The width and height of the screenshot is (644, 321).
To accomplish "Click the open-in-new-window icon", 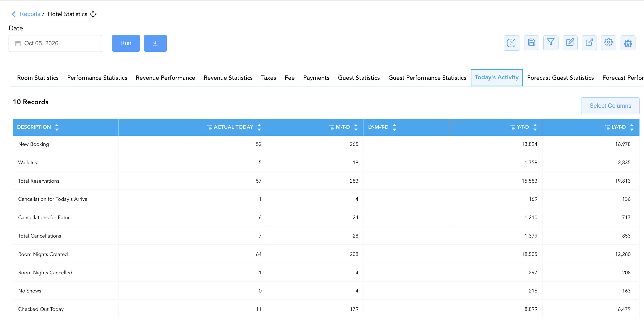I will click(589, 43).
